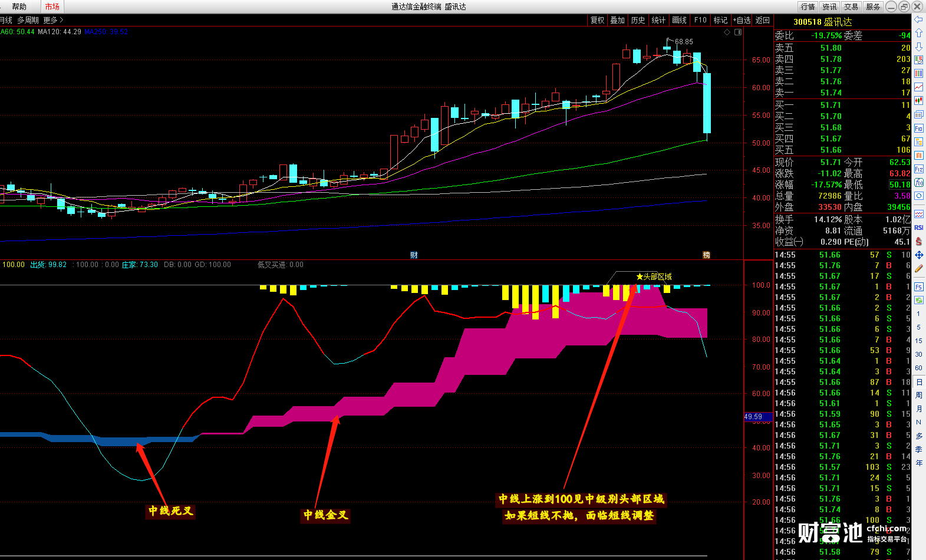This screenshot has width=926, height=560.
Task: Switch to the 交易 tab
Action: (x=851, y=6)
